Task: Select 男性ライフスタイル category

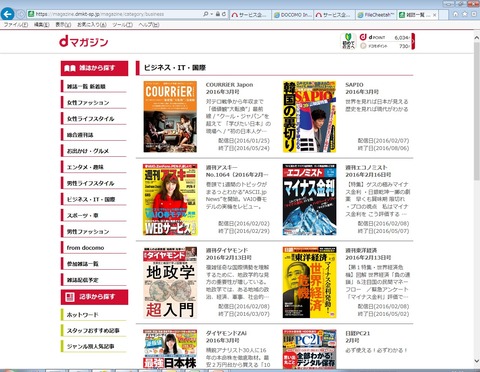Action: click(94, 183)
